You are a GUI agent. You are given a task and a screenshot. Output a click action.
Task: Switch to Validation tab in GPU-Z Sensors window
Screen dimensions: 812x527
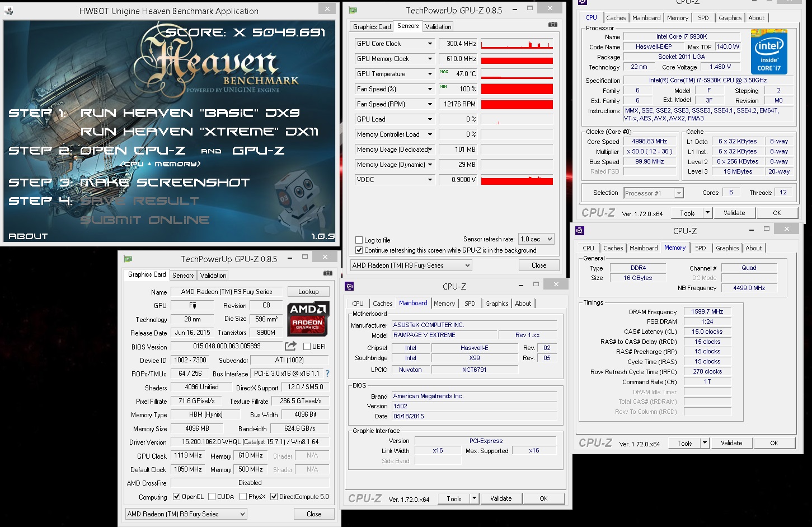pyautogui.click(x=438, y=26)
